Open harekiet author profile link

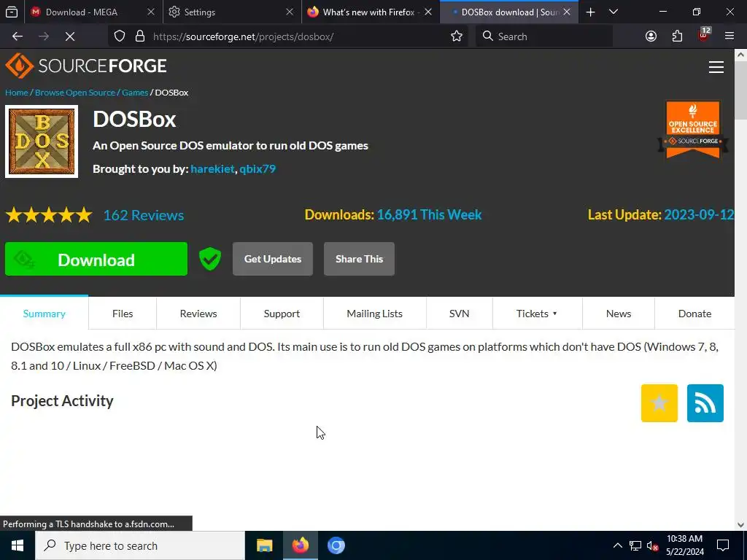click(212, 168)
